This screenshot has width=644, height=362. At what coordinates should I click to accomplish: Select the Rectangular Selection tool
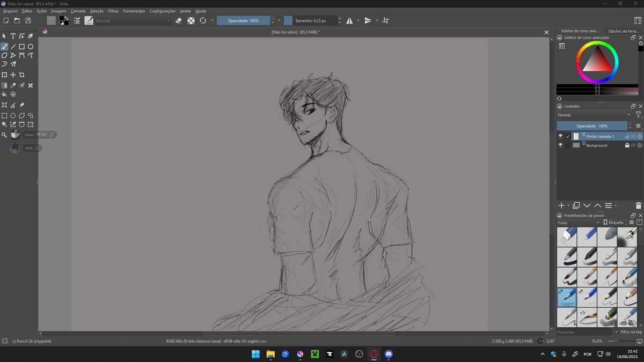pyautogui.click(x=4, y=115)
